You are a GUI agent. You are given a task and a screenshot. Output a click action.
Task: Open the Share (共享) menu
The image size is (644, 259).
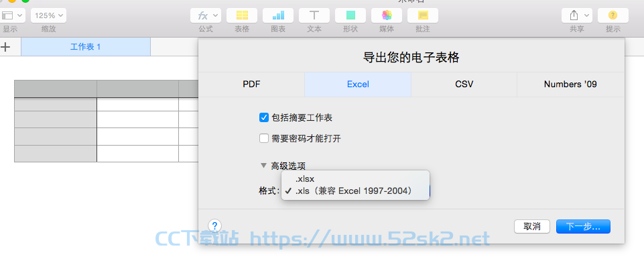[576, 15]
